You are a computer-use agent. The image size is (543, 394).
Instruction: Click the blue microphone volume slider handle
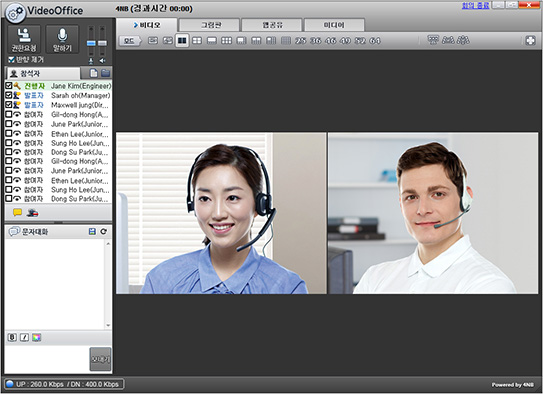pos(91,43)
